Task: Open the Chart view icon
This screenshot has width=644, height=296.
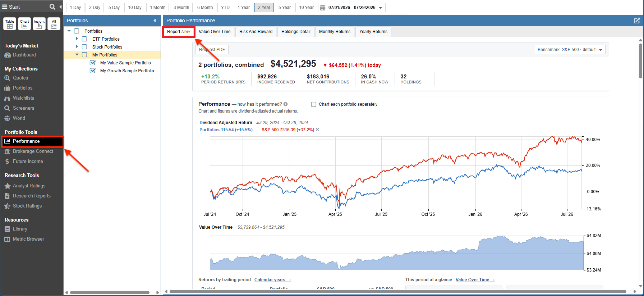Action: 24,24
